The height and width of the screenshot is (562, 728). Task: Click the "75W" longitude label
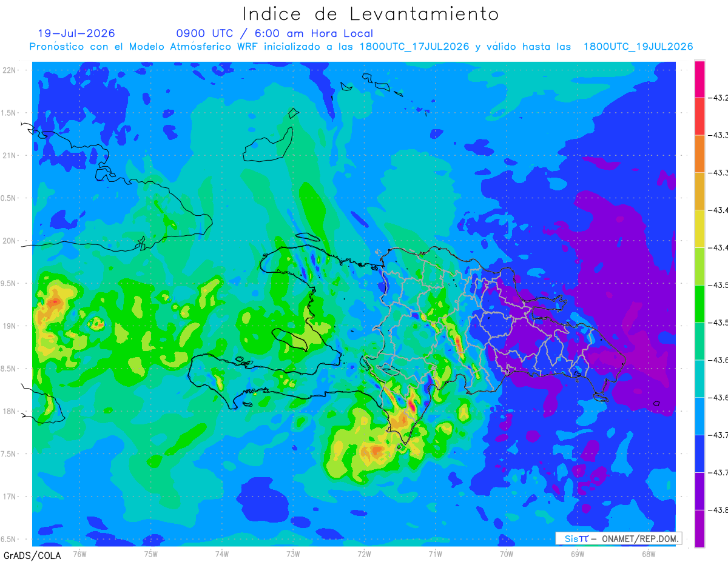click(x=151, y=554)
